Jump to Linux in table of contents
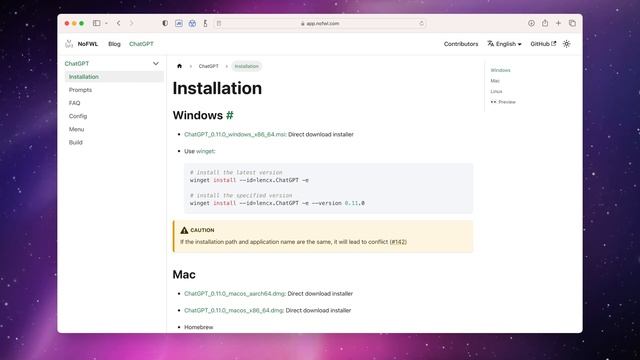Viewport: 640px width, 360px height. click(x=496, y=91)
